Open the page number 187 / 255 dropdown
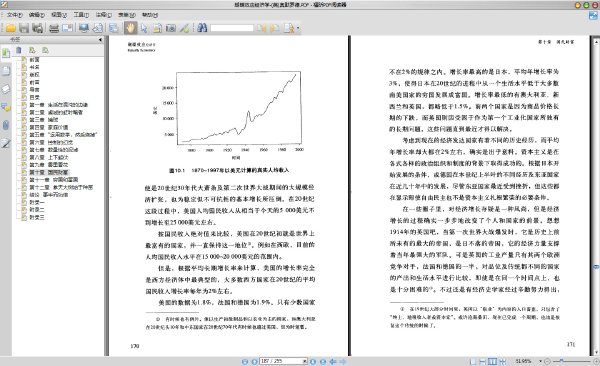 [305, 361]
